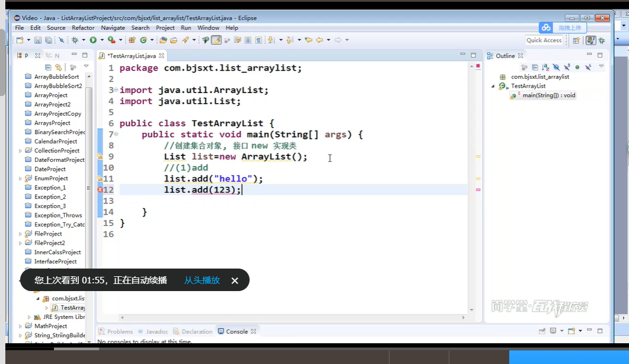Viewport: 629px width, 364px height.
Task: Expand the EnumProject tree node
Action: (21, 178)
